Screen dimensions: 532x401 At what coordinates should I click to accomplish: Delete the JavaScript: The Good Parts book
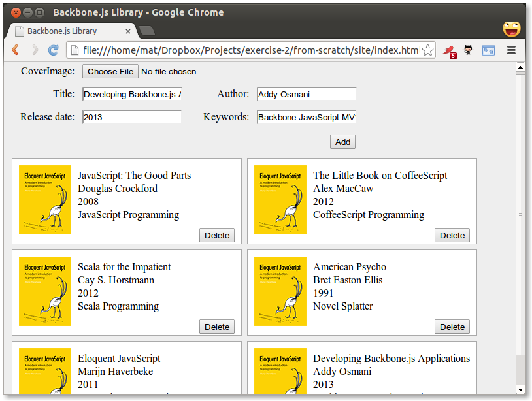(x=217, y=236)
